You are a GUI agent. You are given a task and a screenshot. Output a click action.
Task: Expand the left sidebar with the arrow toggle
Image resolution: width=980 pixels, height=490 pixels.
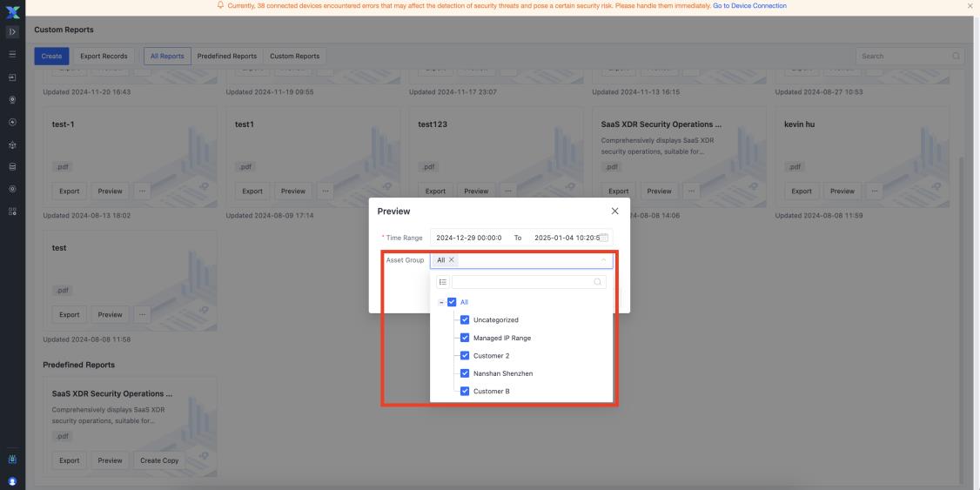pos(12,32)
